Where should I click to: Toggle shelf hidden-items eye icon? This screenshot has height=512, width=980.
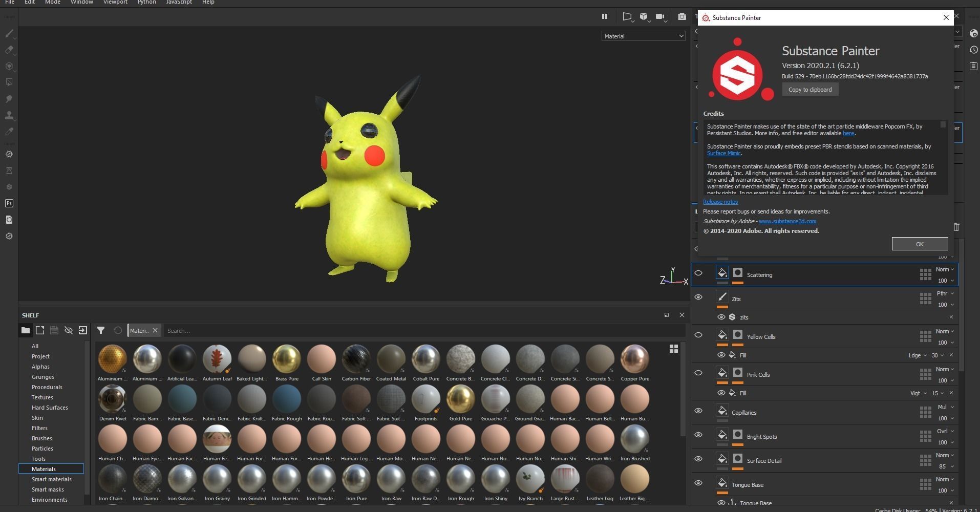tap(69, 330)
